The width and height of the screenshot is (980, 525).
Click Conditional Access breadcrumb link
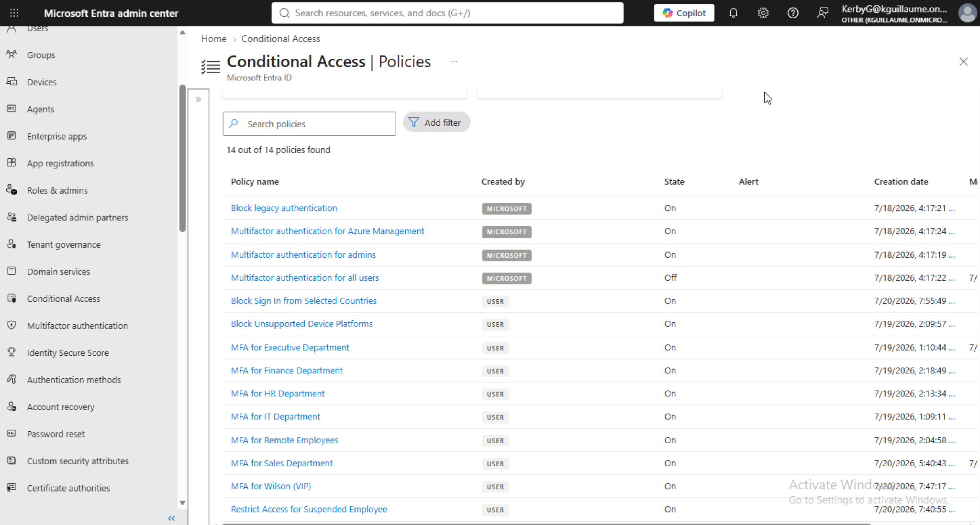point(280,39)
